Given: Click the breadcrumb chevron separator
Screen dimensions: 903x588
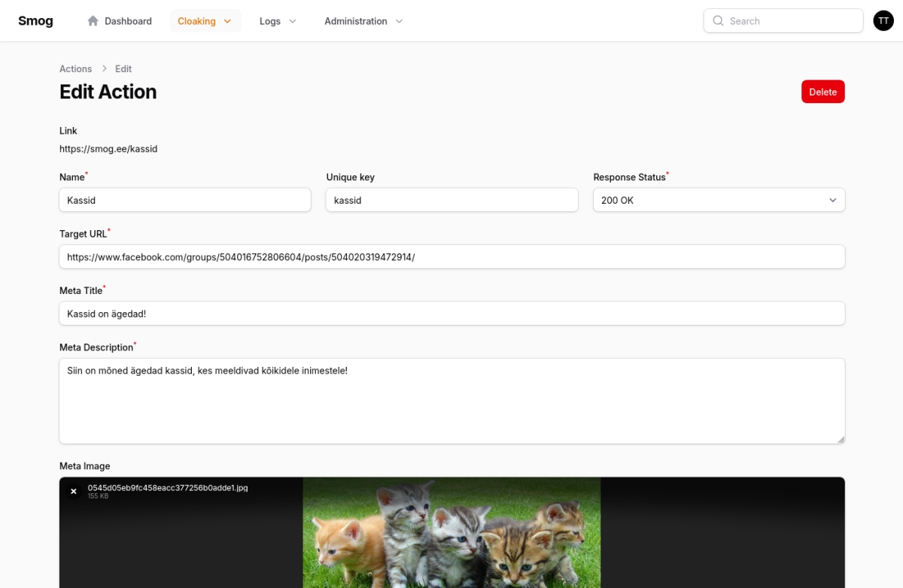Looking at the screenshot, I should pyautogui.click(x=104, y=68).
